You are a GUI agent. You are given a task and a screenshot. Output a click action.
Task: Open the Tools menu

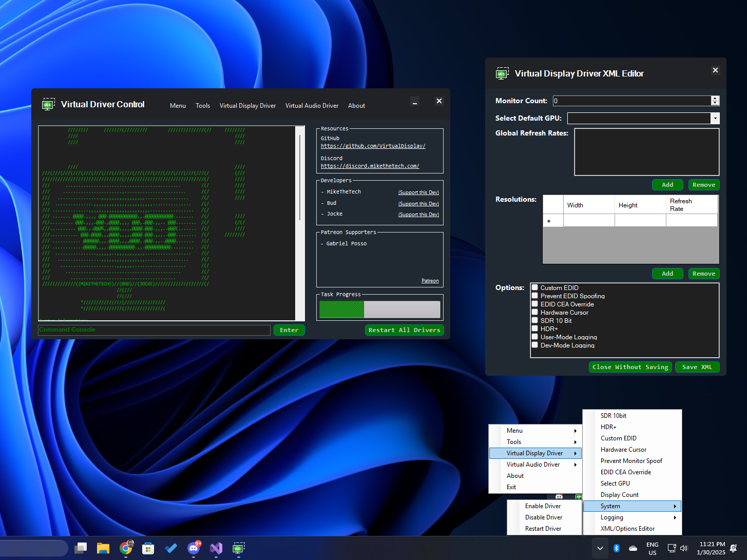tap(203, 106)
